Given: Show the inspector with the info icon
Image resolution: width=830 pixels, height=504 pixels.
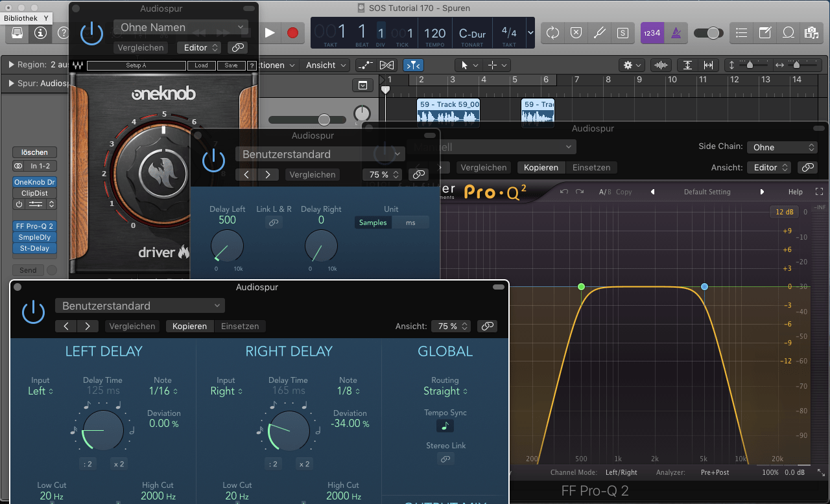Looking at the screenshot, I should (40, 32).
